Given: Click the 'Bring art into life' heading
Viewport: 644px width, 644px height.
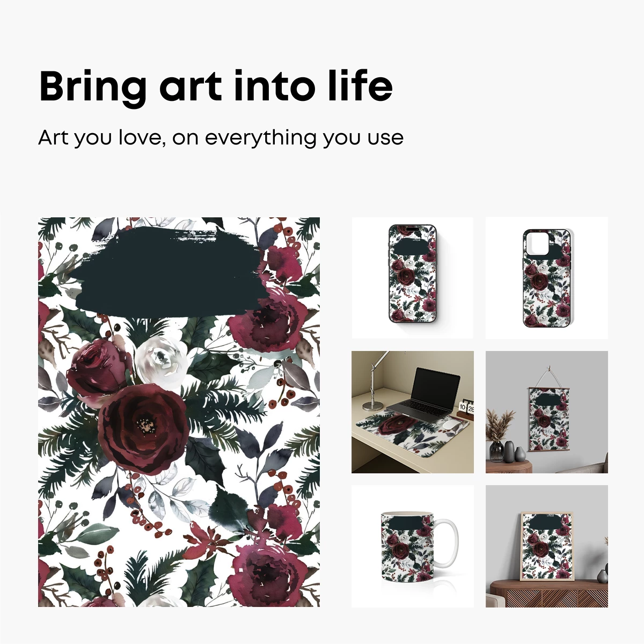Looking at the screenshot, I should click(x=216, y=87).
